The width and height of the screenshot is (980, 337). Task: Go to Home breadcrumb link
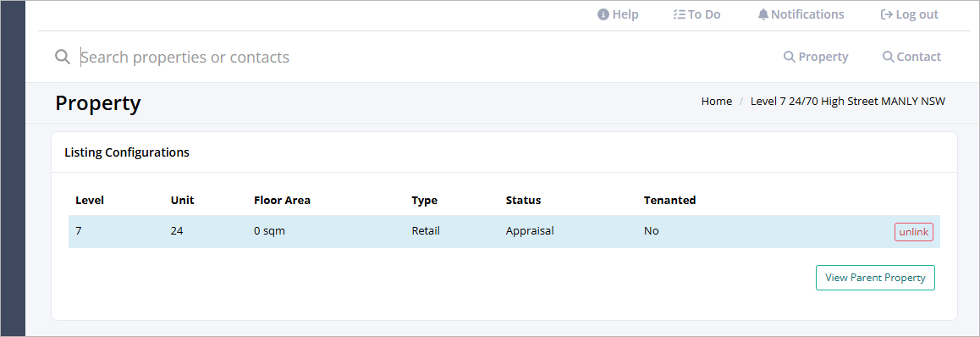(716, 102)
